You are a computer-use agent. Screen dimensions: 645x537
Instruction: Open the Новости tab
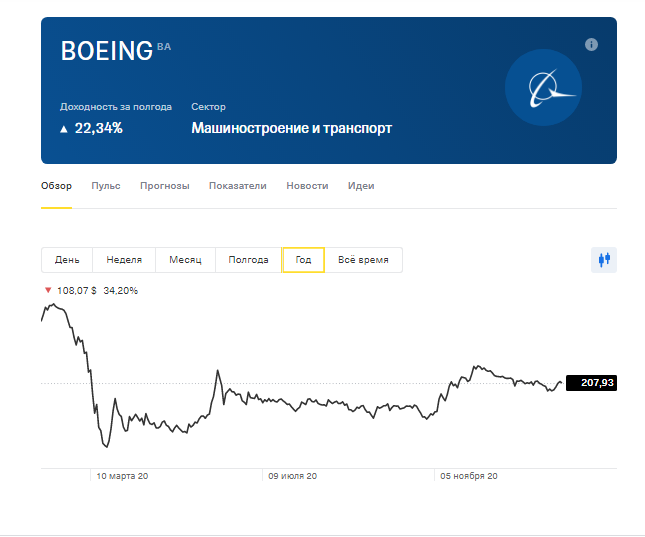[307, 186]
